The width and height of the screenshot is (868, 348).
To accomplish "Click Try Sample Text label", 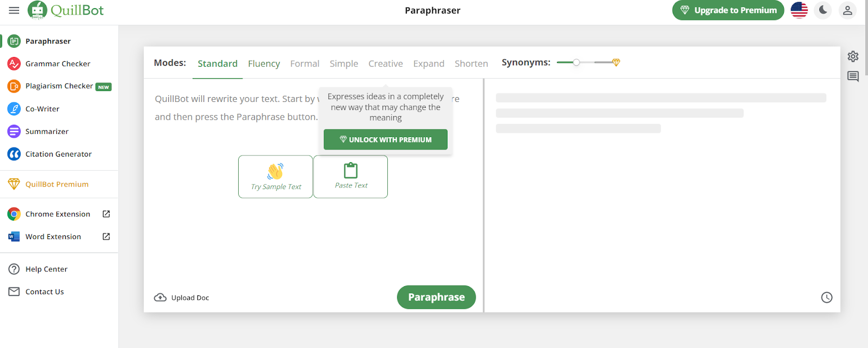I will (x=276, y=187).
